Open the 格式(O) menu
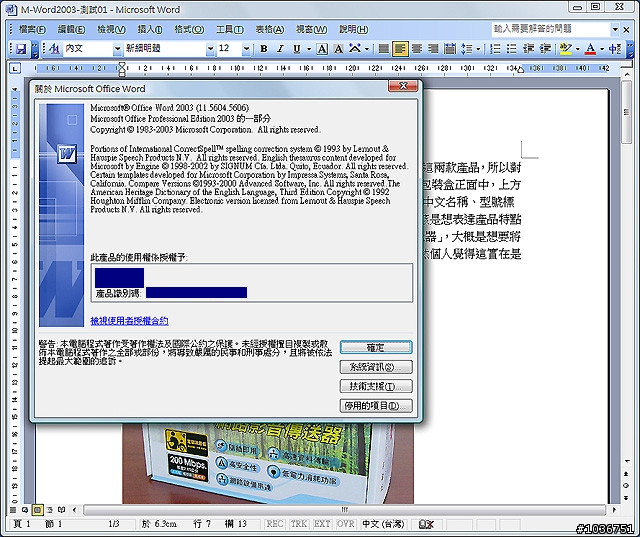 [x=189, y=30]
